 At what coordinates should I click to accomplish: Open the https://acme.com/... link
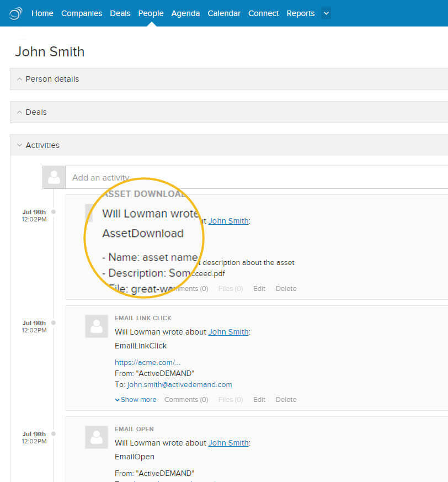[147, 362]
